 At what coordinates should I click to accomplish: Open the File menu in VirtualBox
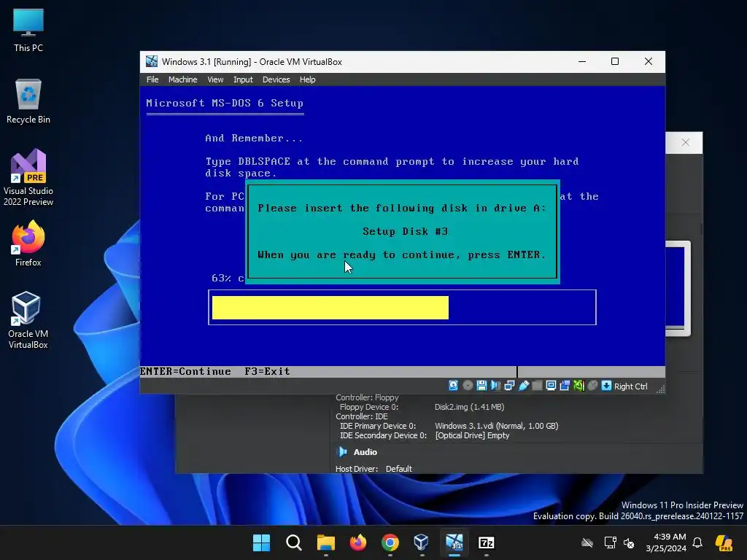[152, 79]
